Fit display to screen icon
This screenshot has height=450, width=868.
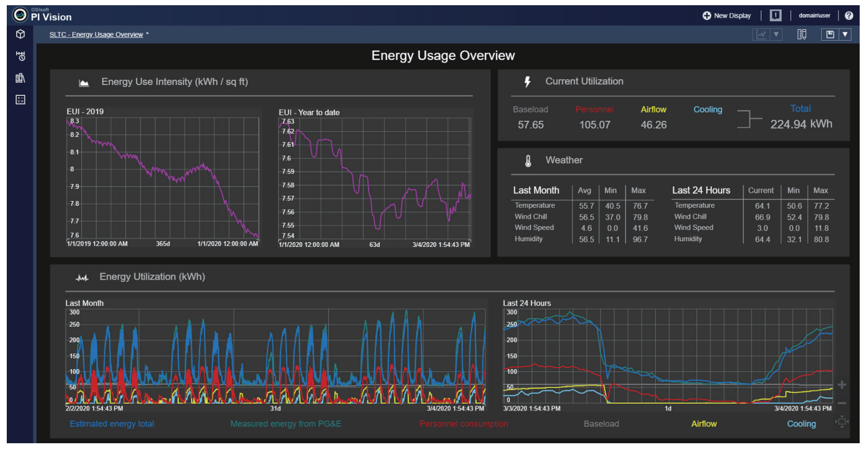point(841,422)
